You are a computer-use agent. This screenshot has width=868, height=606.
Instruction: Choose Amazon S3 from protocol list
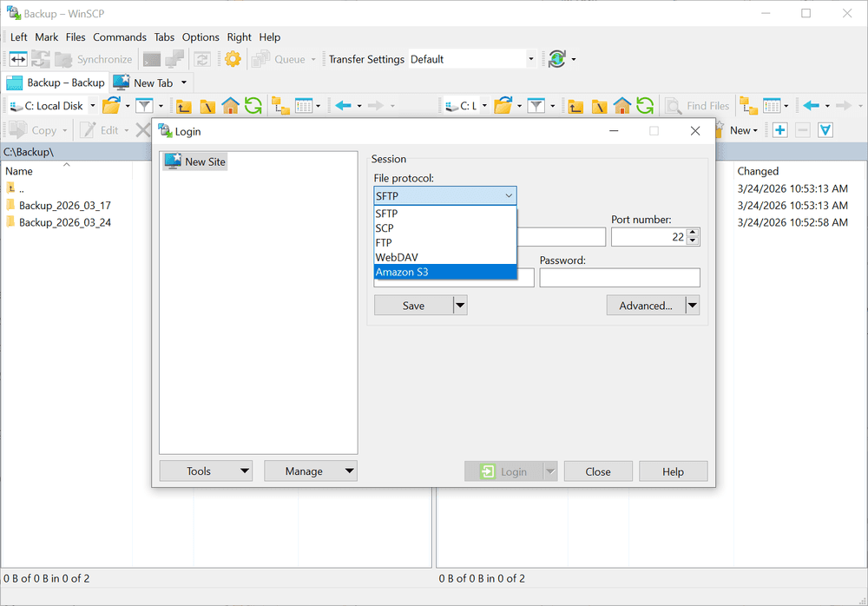click(x=445, y=272)
